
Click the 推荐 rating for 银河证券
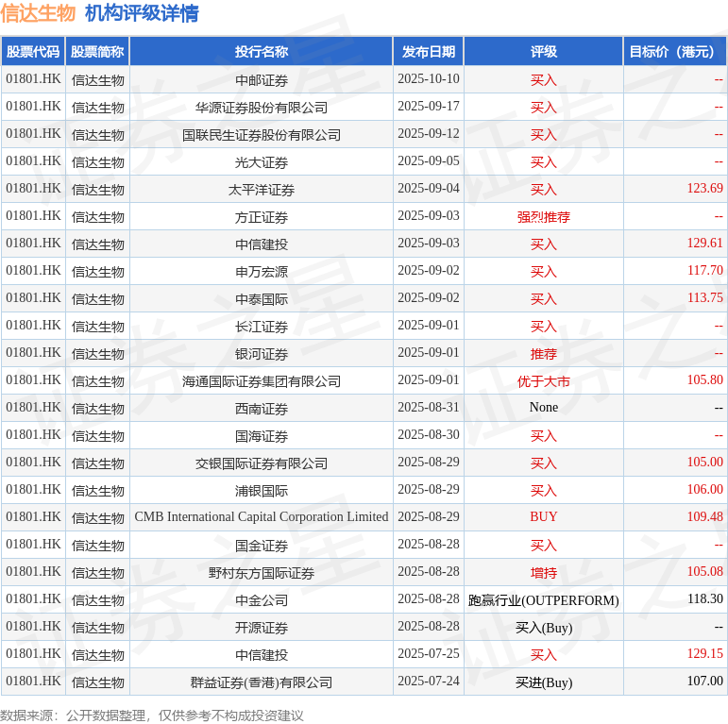point(544,354)
